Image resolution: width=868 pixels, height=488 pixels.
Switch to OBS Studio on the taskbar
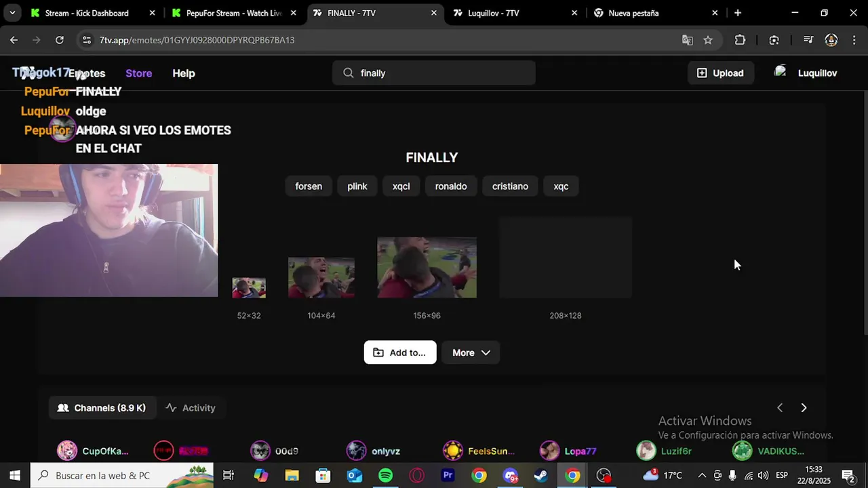click(x=604, y=476)
